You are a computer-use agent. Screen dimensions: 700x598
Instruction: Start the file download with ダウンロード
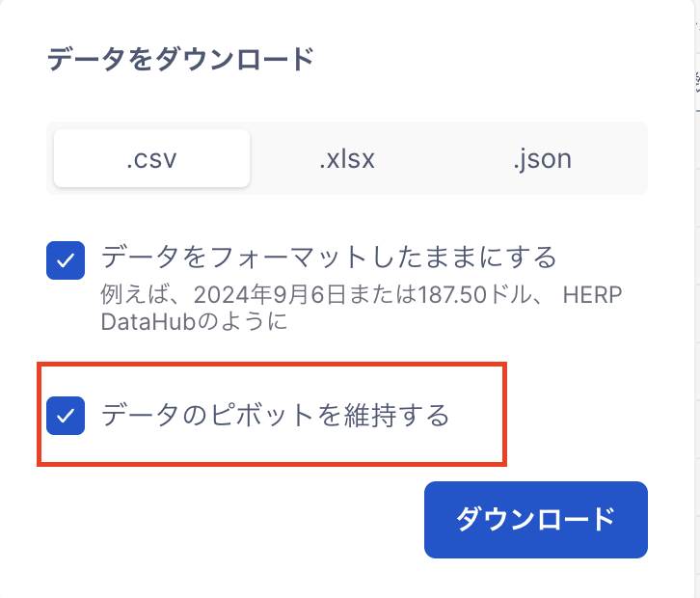536,520
